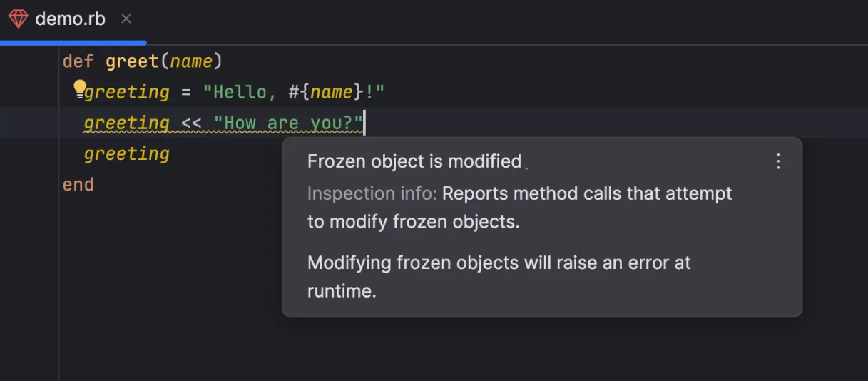Click the '<<' append operator

[191, 123]
